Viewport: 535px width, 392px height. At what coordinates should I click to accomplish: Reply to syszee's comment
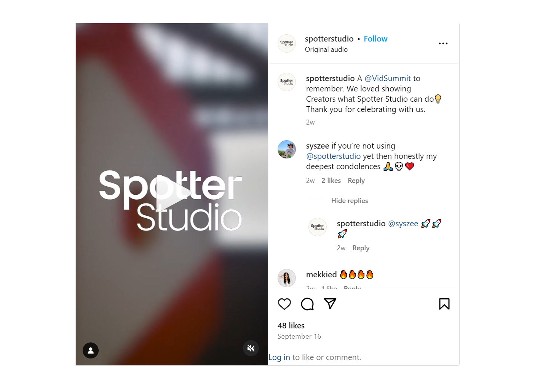356,181
